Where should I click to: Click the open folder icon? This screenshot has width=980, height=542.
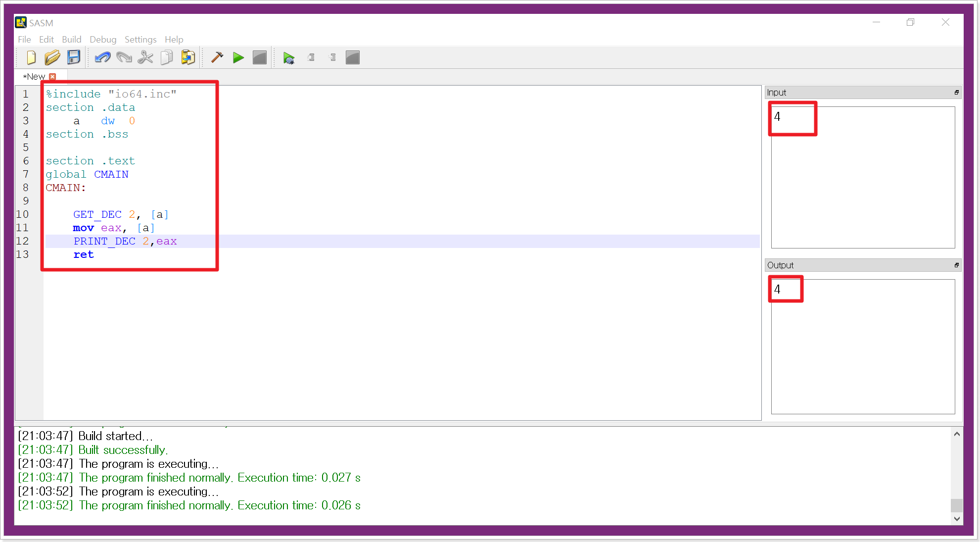[52, 58]
